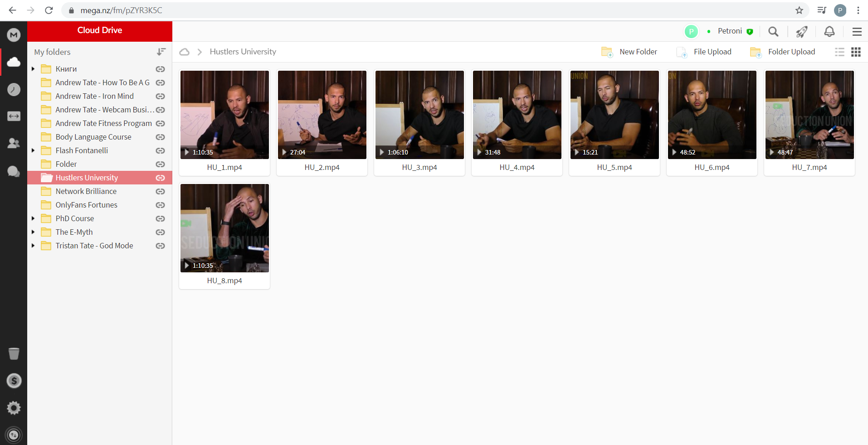Image resolution: width=868 pixels, height=445 pixels.
Task: Open the Settings gear icon
Action: pyautogui.click(x=14, y=408)
